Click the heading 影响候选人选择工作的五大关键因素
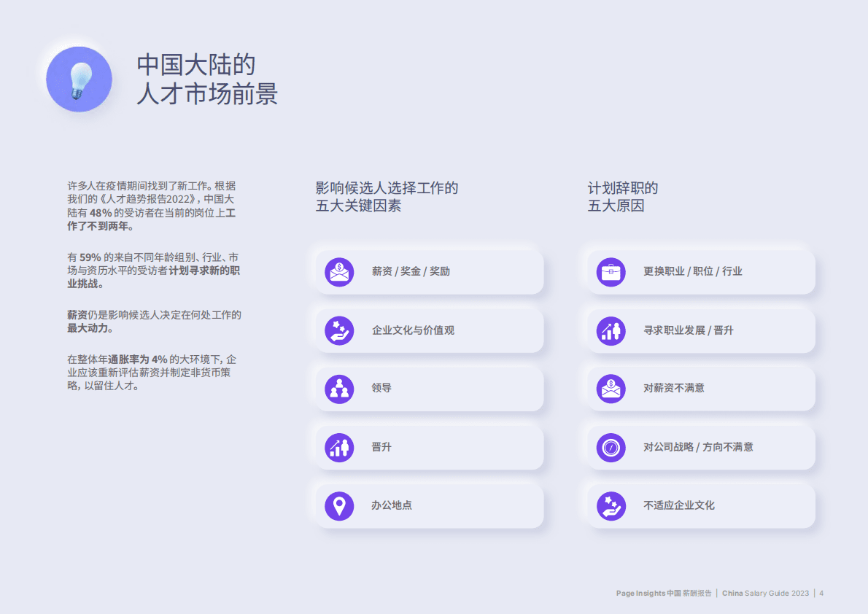This screenshot has height=614, width=868. 386,197
